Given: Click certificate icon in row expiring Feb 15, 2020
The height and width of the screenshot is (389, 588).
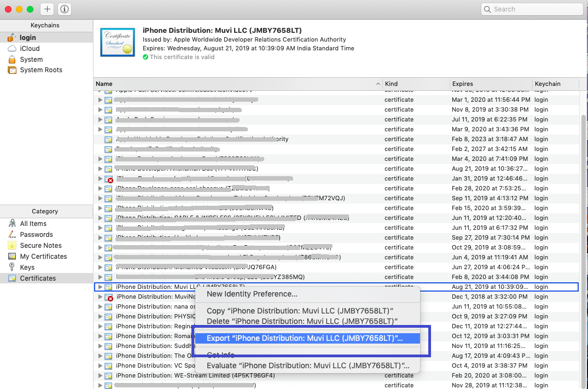Looking at the screenshot, I should click(x=108, y=208).
